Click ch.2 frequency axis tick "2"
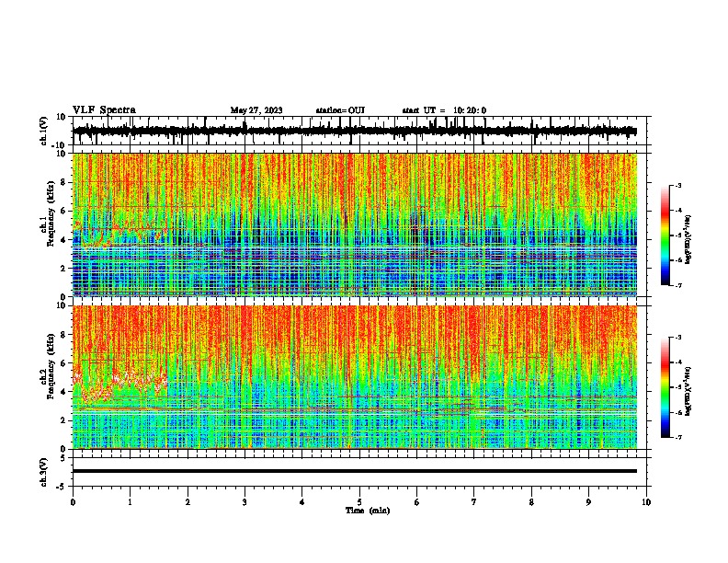This screenshot has width=728, height=563. click(64, 420)
